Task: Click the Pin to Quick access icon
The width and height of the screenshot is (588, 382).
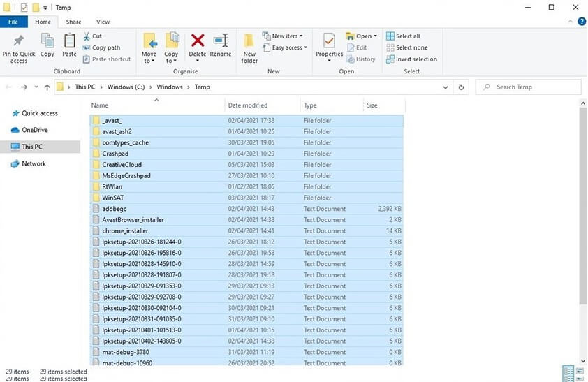Action: (x=19, y=42)
